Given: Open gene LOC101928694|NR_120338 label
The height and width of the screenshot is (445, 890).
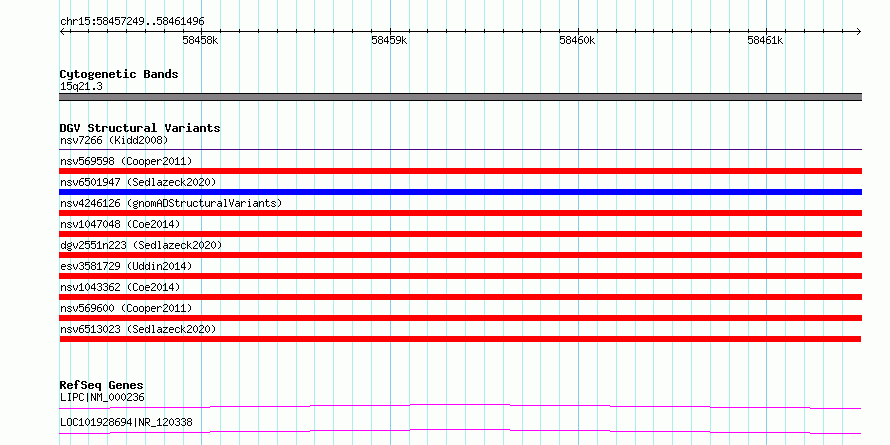Looking at the screenshot, I should click(x=126, y=422).
